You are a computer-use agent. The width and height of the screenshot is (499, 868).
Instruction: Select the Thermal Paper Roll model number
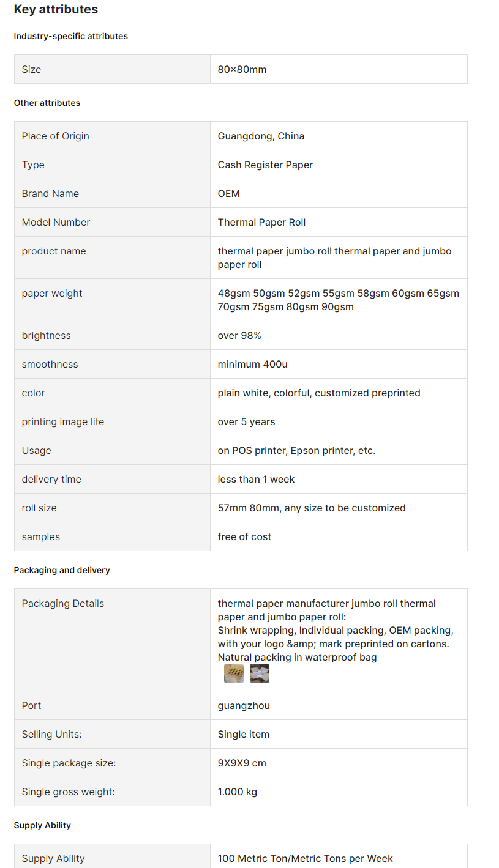[x=261, y=222]
